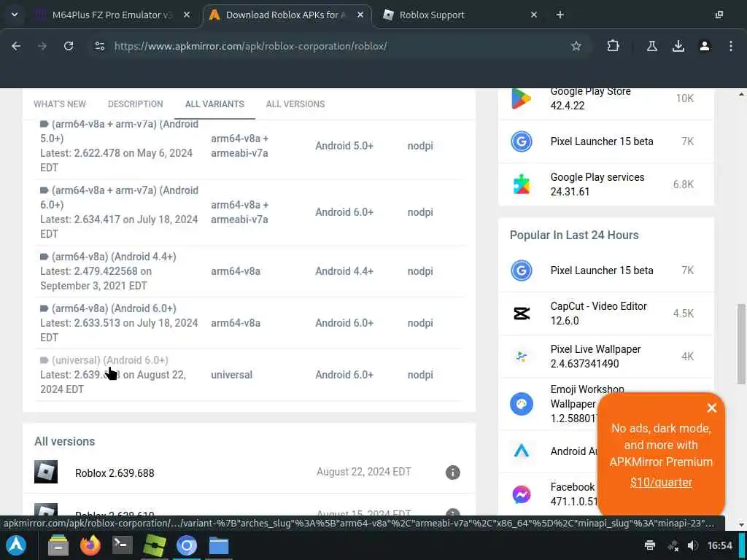The image size is (747, 560).
Task: Open Pixel Launcher 15 beta in Popular list
Action: click(602, 271)
